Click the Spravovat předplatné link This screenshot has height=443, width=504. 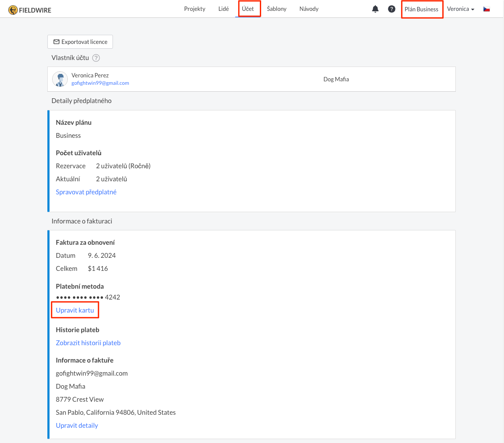pos(86,192)
